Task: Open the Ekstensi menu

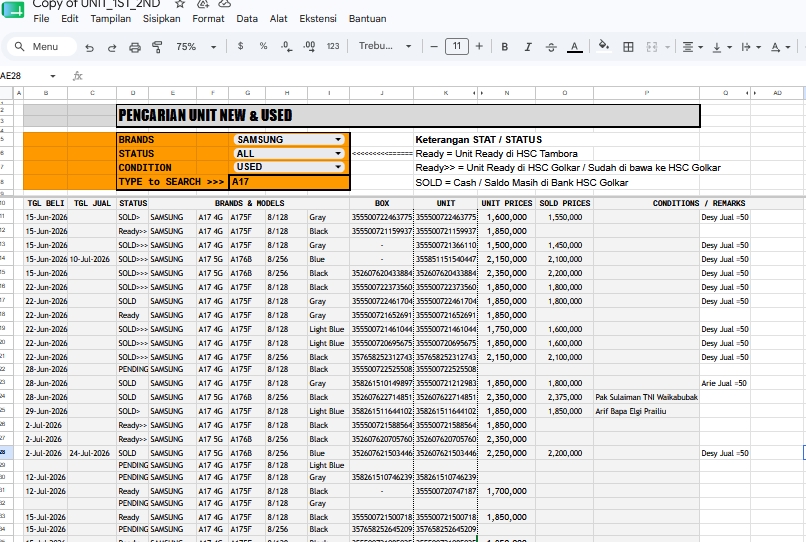Action: click(318, 19)
